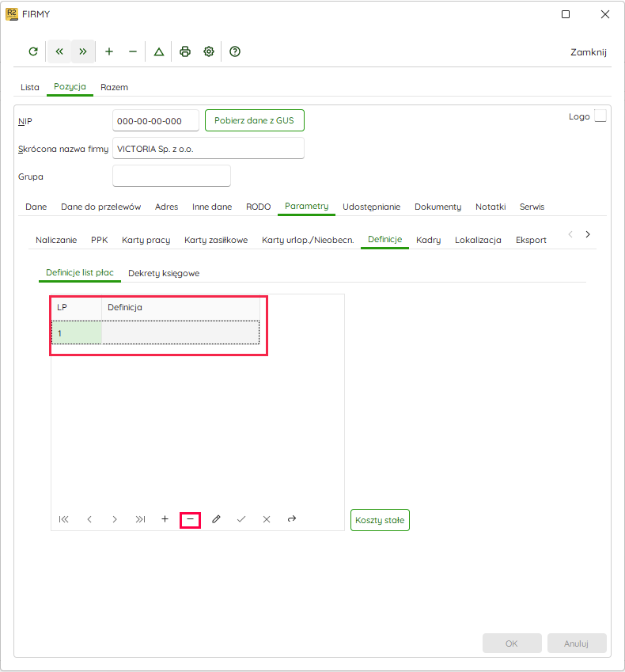Switch to Karty pracy sub-tab
The width and height of the screenshot is (625, 672).
146,240
